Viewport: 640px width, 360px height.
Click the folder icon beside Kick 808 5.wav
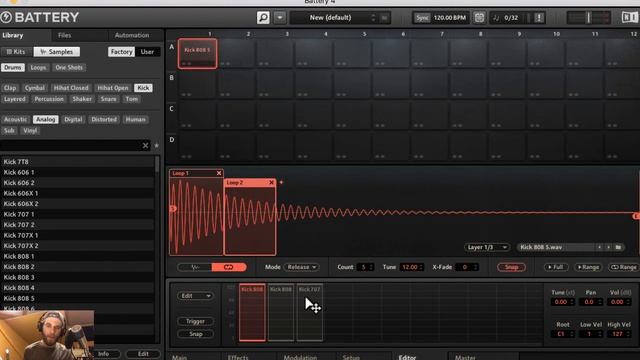click(x=618, y=247)
